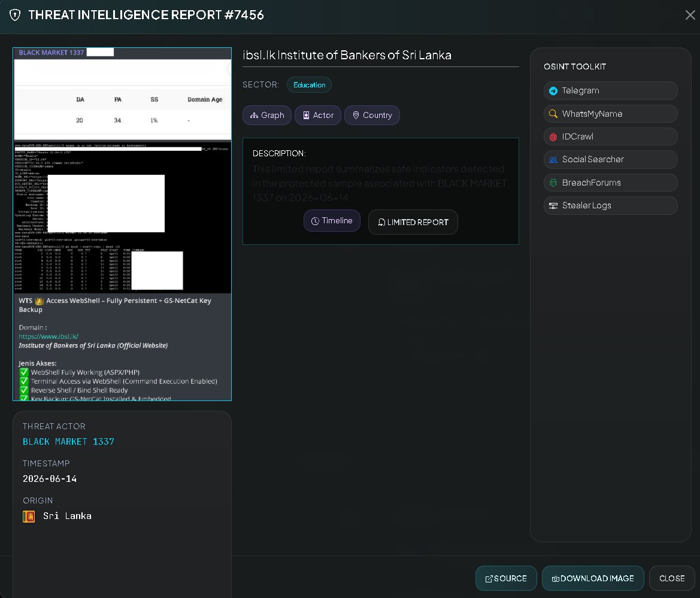Click the Terminal Access green checkmark

point(24,381)
